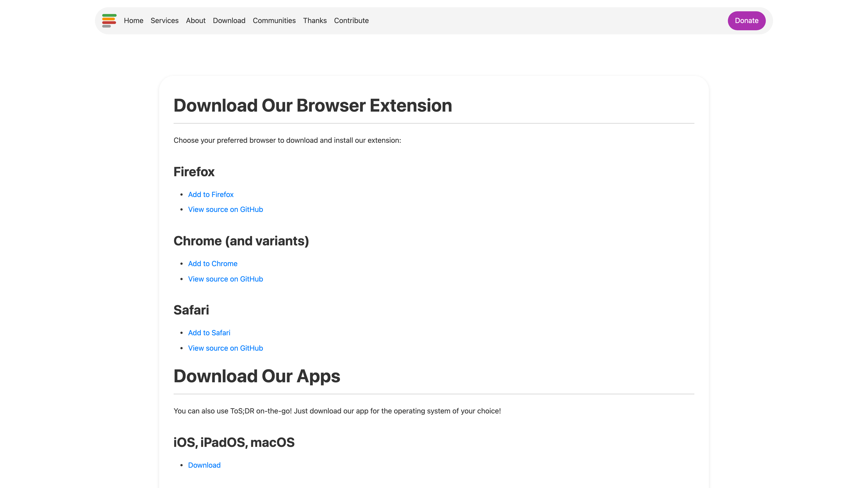
Task: Click the purple Donate button
Action: [746, 21]
